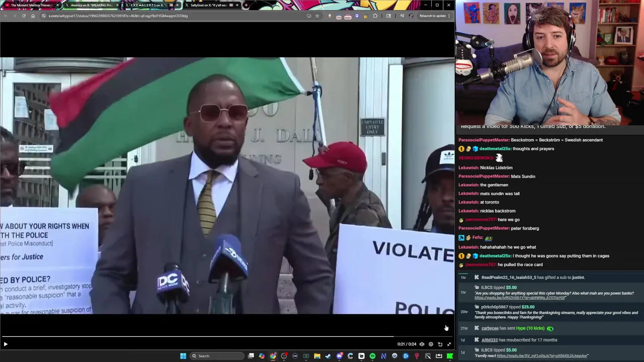Click Fefu's chat message
This screenshot has height=362, width=644.
pyautogui.click(x=475, y=237)
